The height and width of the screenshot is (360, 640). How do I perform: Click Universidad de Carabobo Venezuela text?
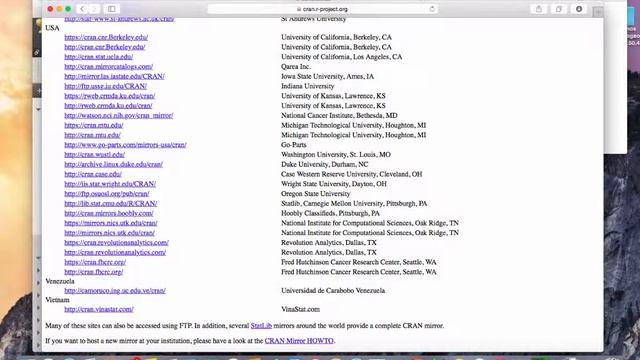click(333, 291)
